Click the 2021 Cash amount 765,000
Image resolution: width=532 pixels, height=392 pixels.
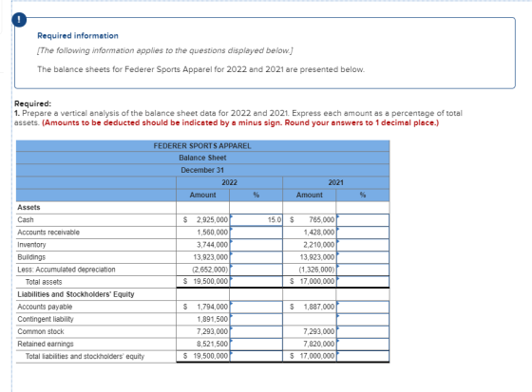tap(322, 220)
